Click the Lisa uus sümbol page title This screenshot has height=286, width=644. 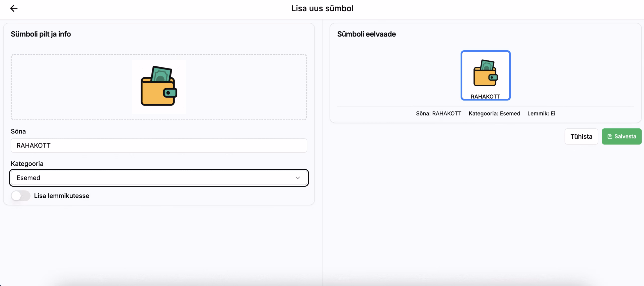coord(322,8)
